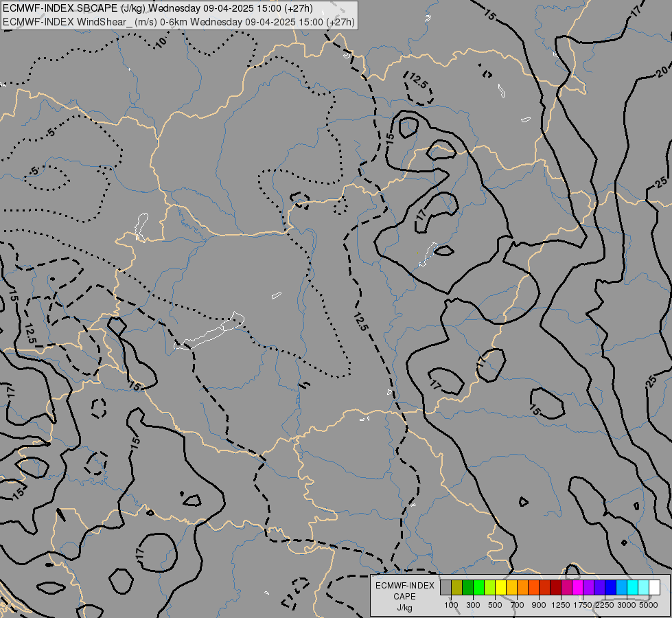The height and width of the screenshot is (618, 672).
Task: Click the legend unit label 'J/kg'
Action: (404, 608)
